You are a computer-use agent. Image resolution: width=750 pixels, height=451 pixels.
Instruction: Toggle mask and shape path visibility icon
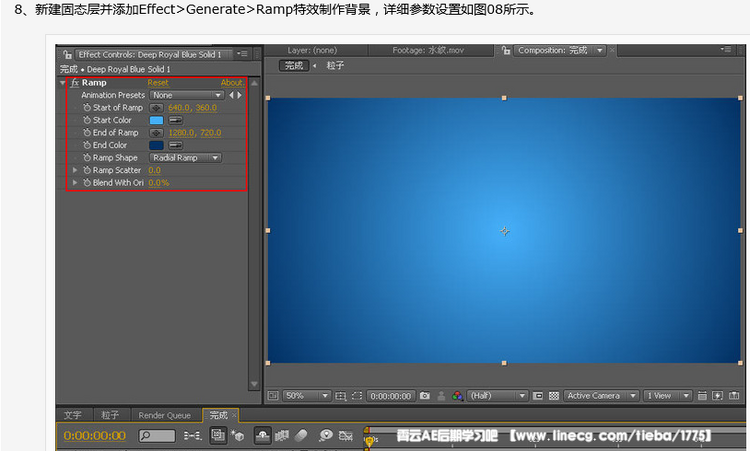pos(357,396)
